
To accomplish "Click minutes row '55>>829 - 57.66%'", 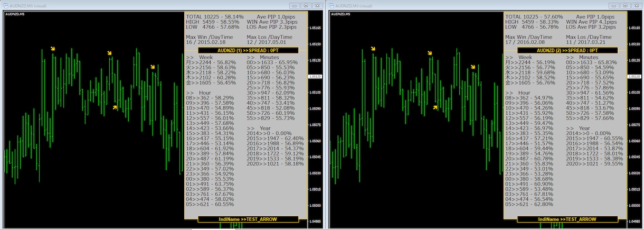I will (590, 118).
